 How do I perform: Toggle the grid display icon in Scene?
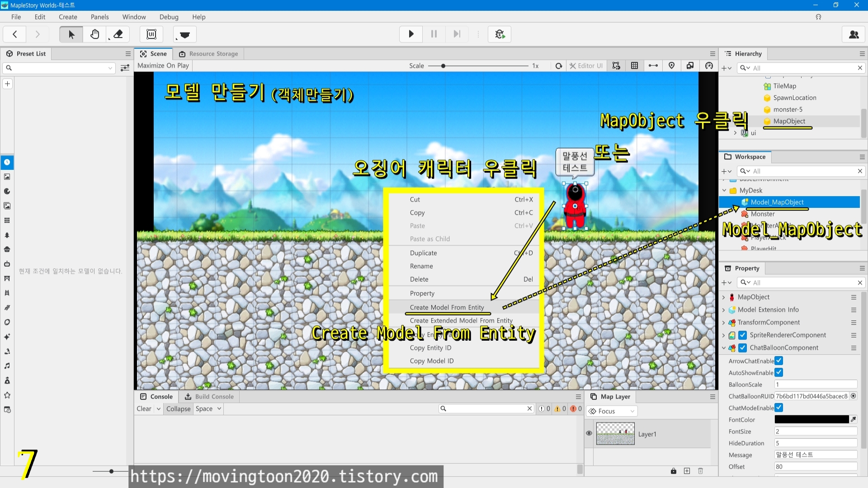tap(635, 66)
